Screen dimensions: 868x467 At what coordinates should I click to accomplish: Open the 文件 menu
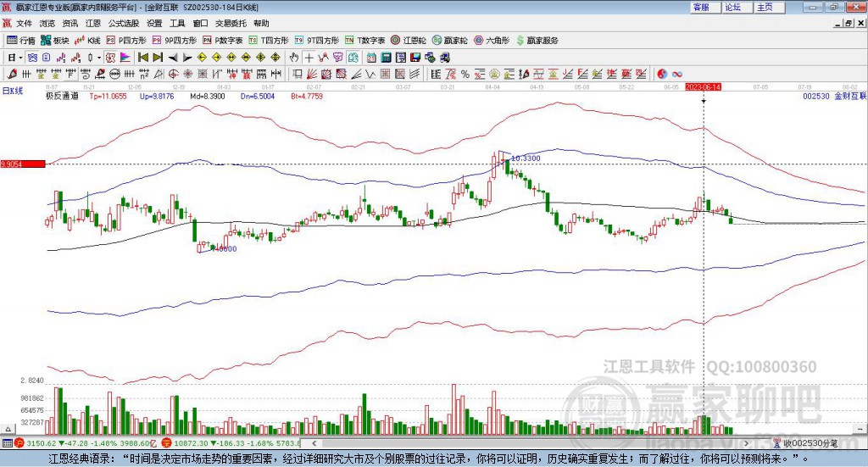tap(24, 23)
